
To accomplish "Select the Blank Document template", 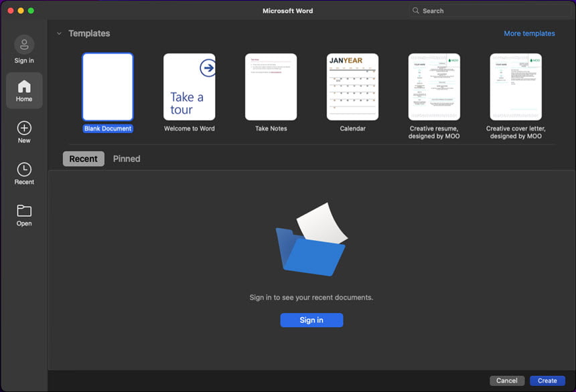I will click(x=108, y=87).
